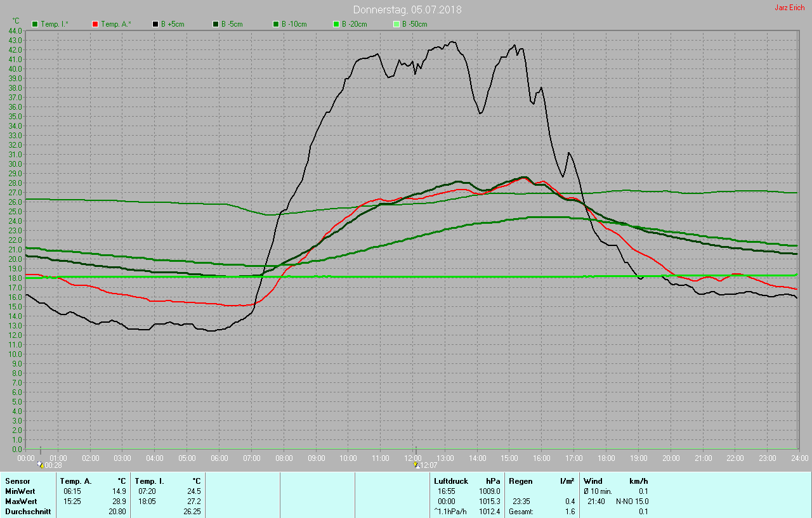This screenshot has height=518, width=812.
Task: Click the red Temp. A. legend box
Action: coord(95,24)
